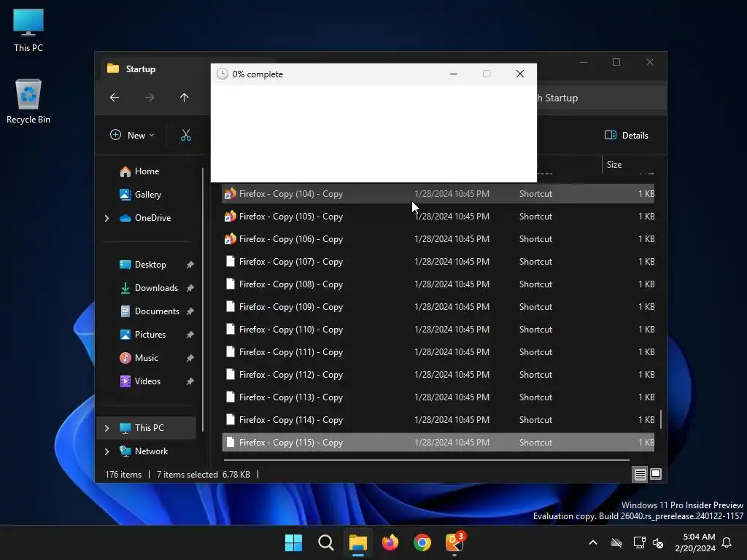Screen dimensions: 747x560
Task: Select file Firefox - Copy (114) - Copy
Action: pyautogui.click(x=438, y=420)
